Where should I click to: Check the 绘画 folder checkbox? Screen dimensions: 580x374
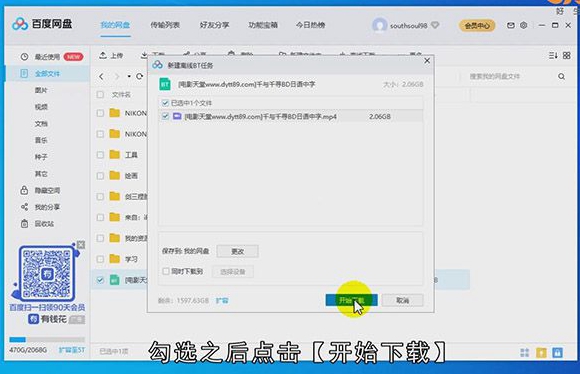(100, 175)
